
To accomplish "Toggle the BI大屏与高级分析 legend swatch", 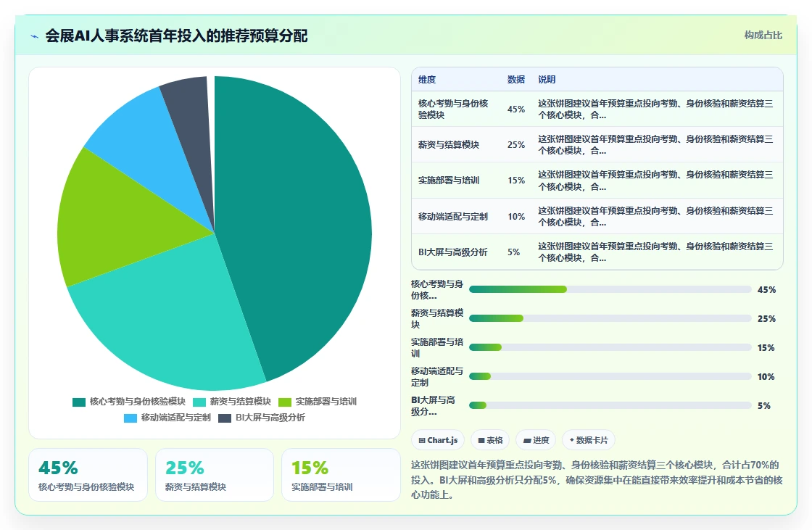I will [225, 418].
